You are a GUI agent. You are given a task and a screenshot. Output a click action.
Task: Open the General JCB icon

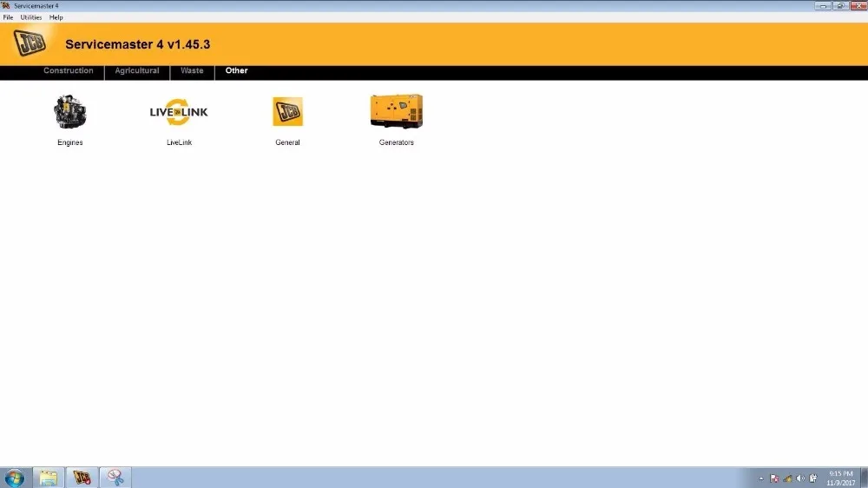tap(287, 111)
